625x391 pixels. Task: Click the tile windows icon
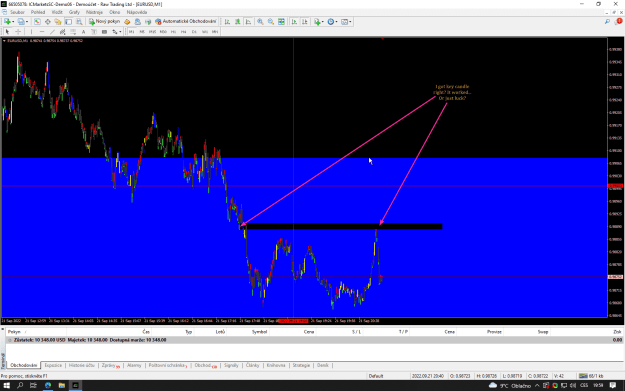(x=281, y=22)
